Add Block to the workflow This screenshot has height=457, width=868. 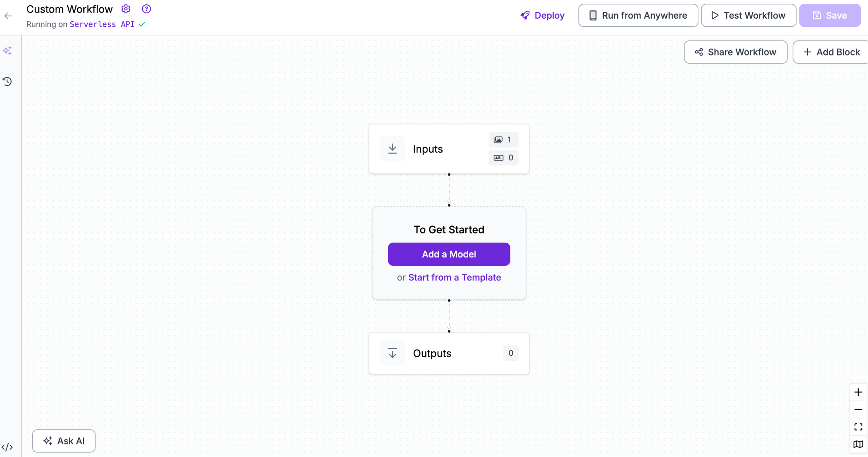(x=831, y=52)
